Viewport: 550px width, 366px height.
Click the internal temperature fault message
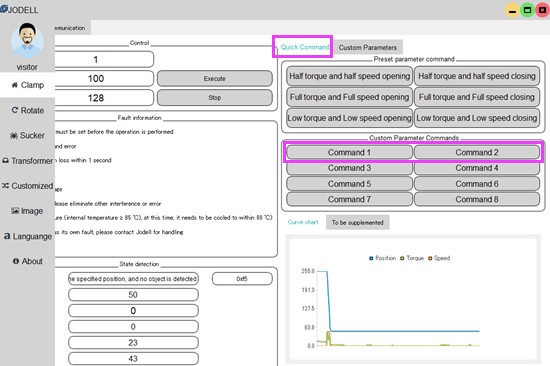163,218
